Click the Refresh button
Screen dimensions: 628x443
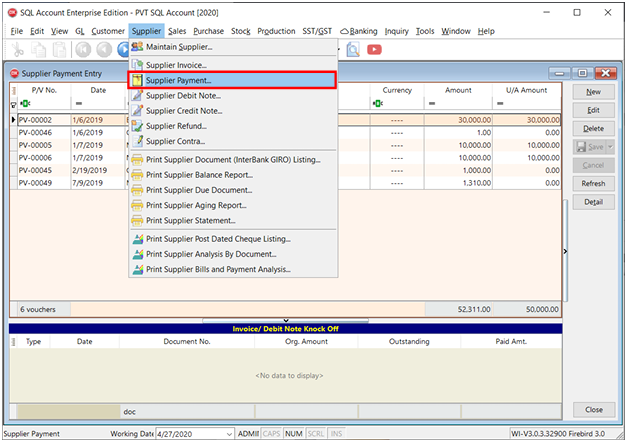pyautogui.click(x=593, y=183)
